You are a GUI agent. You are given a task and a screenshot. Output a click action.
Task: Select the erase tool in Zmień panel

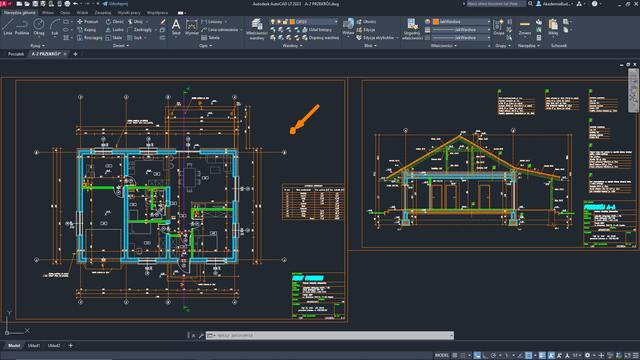tap(163, 22)
